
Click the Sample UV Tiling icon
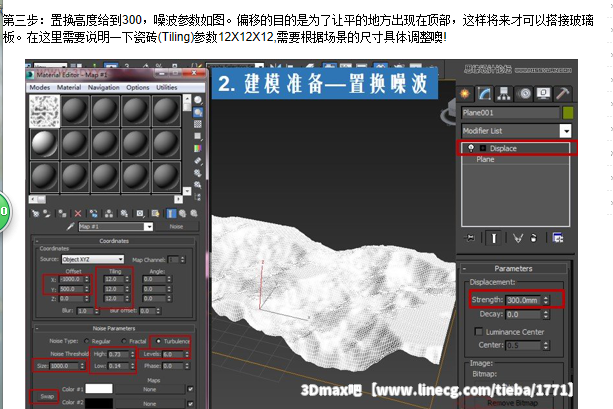tap(198, 136)
